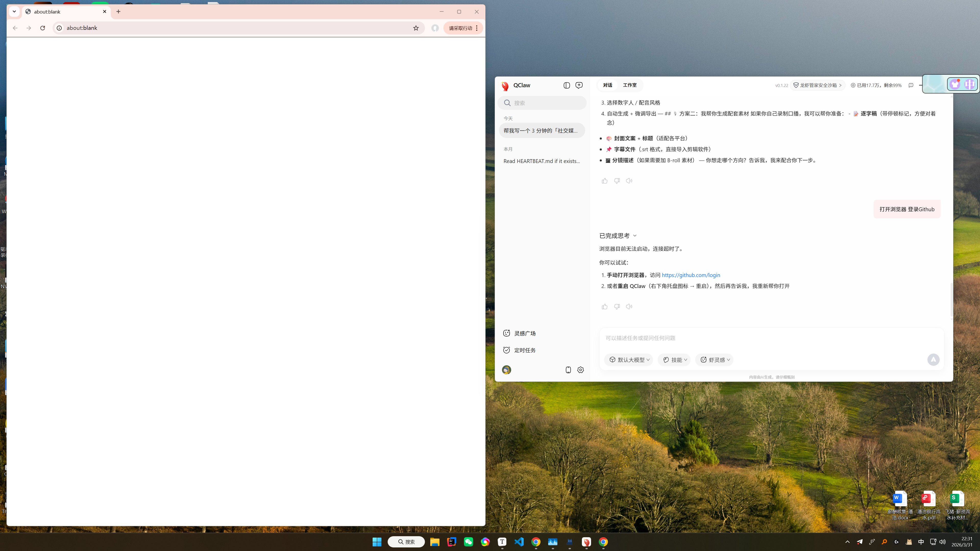Switch to the 工作室 tab

pyautogui.click(x=630, y=85)
